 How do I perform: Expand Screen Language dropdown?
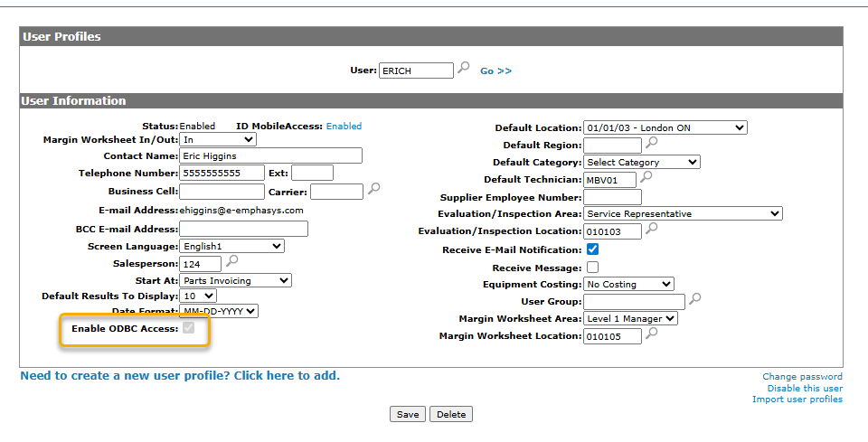(x=231, y=246)
